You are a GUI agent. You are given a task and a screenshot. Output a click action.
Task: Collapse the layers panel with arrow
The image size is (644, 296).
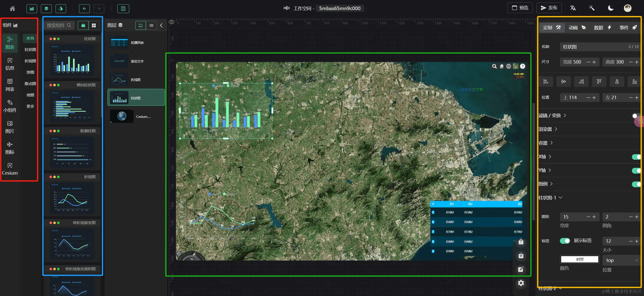pos(161,25)
